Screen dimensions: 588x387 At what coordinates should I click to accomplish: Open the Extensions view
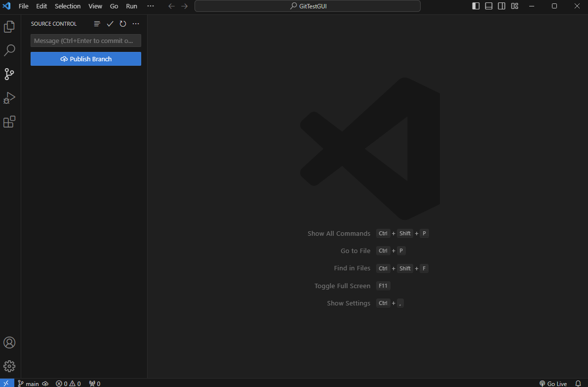[x=9, y=122]
